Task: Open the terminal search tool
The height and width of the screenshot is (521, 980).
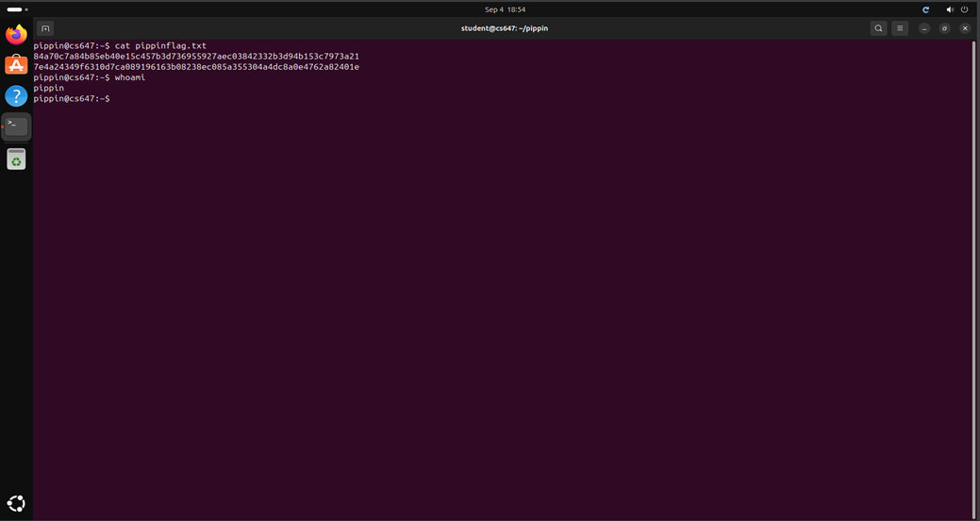Action: [878, 28]
